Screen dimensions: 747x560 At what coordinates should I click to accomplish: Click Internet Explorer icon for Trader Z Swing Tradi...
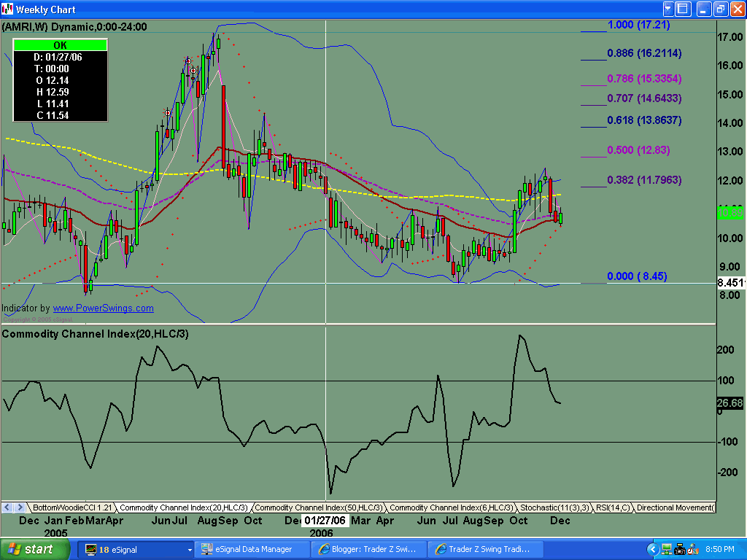coord(441,550)
